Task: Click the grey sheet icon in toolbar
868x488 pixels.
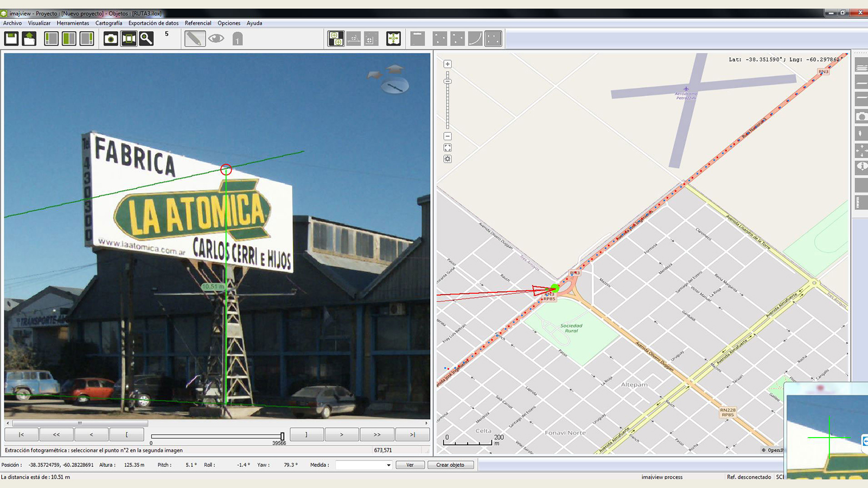Action: click(418, 38)
